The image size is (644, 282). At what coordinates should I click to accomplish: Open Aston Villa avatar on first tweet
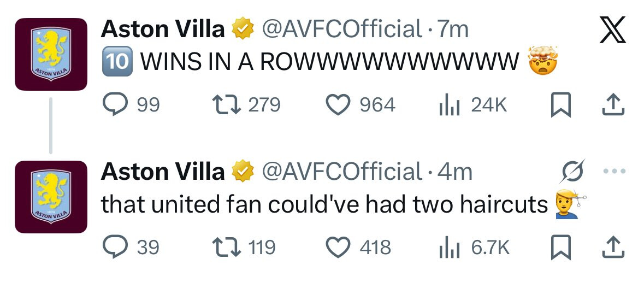(x=51, y=54)
